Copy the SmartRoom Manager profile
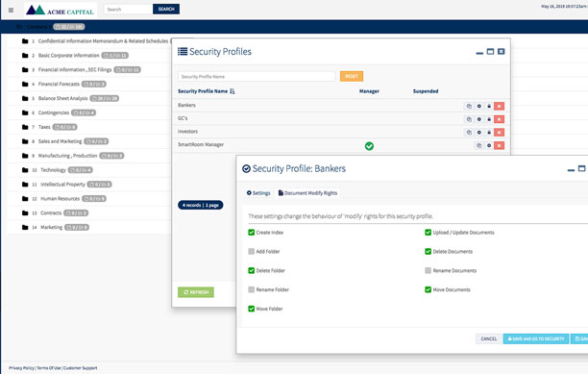The image size is (588, 374). pyautogui.click(x=478, y=145)
